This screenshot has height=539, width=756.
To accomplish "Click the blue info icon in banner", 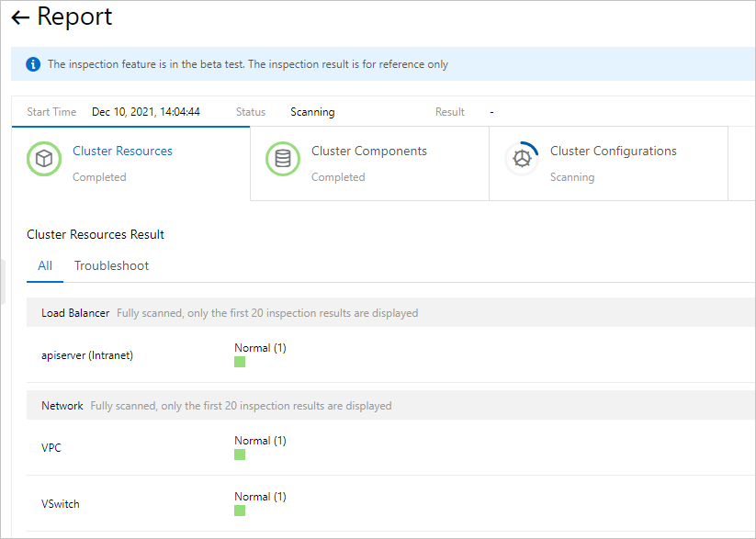I will (x=34, y=64).
